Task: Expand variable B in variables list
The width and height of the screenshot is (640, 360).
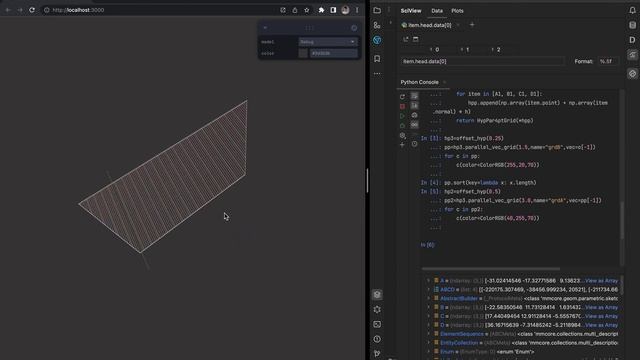Action: [429, 307]
